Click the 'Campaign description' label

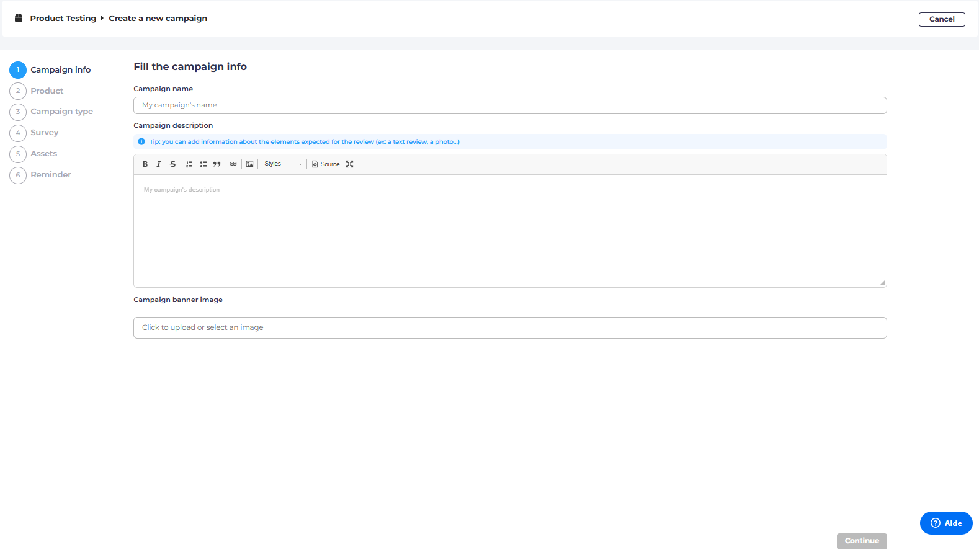click(x=173, y=126)
